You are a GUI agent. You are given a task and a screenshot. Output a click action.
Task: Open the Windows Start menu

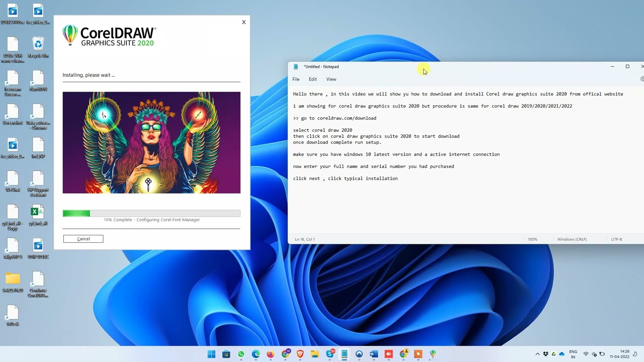[x=211, y=354]
